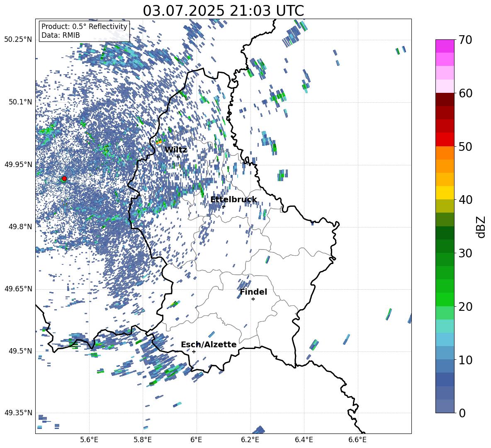
Task: Click the 49.5°N latitude label
Action: 20,351
